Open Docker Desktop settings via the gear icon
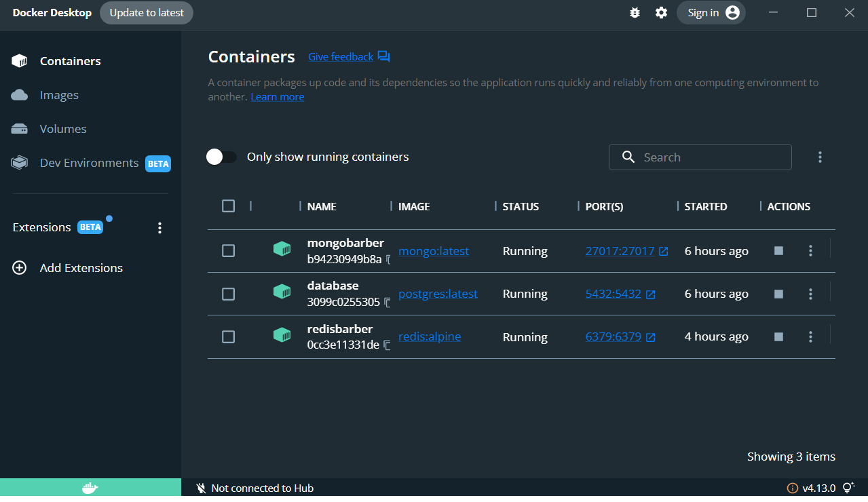868x502 pixels. (660, 12)
